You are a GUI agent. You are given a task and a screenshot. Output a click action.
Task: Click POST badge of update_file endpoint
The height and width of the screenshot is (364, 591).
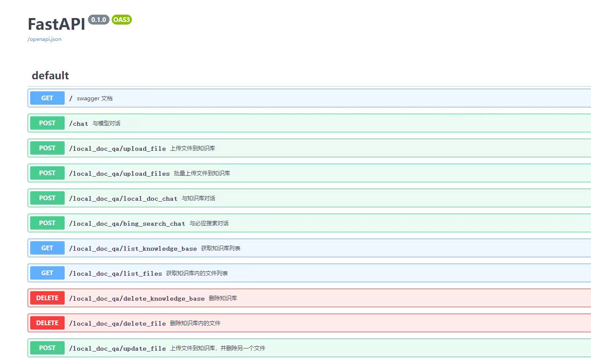click(47, 348)
